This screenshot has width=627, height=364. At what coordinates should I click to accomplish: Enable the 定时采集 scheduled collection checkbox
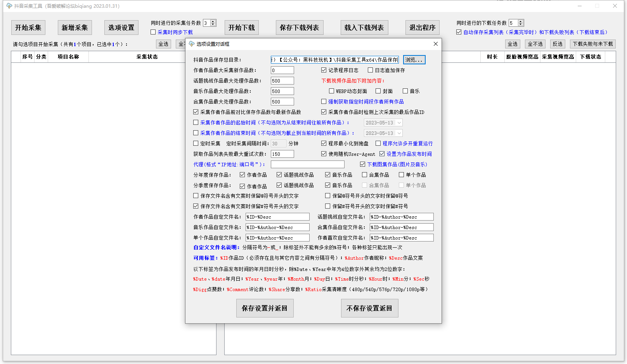tap(196, 143)
